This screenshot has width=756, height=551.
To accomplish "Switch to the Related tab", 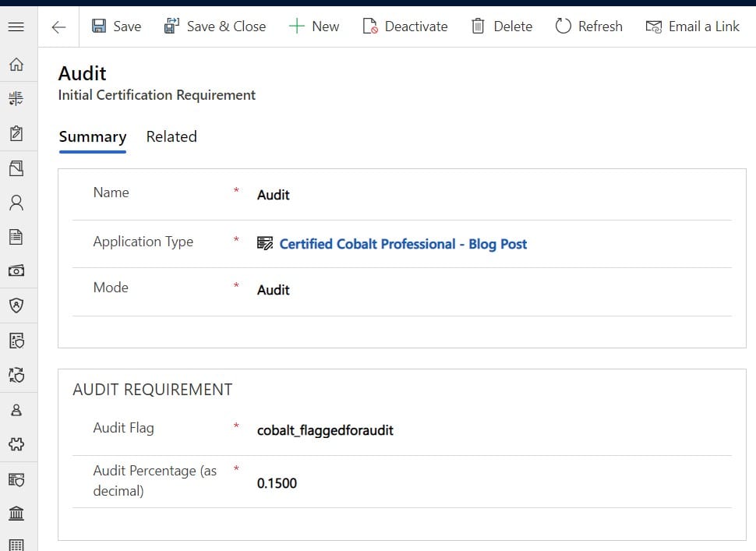I will (x=171, y=137).
